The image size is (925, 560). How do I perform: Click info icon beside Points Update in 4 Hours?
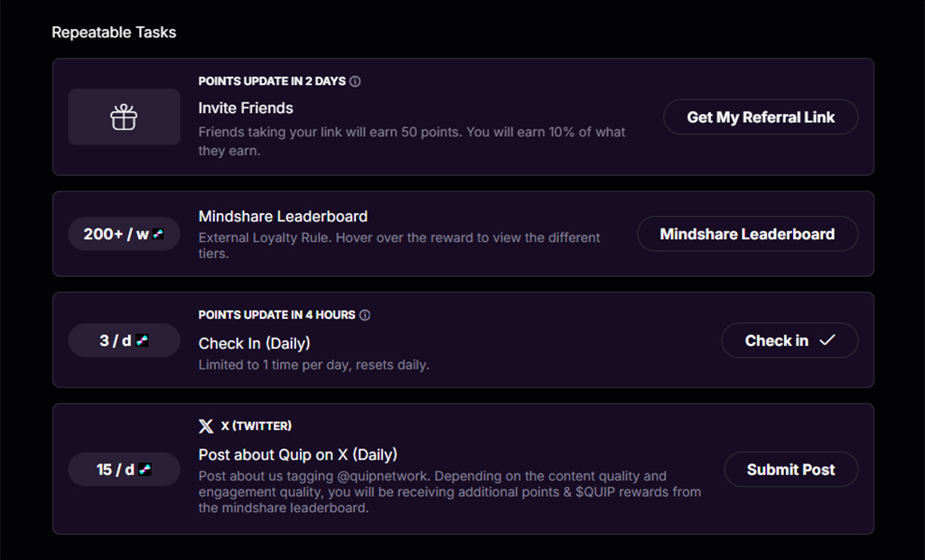365,315
